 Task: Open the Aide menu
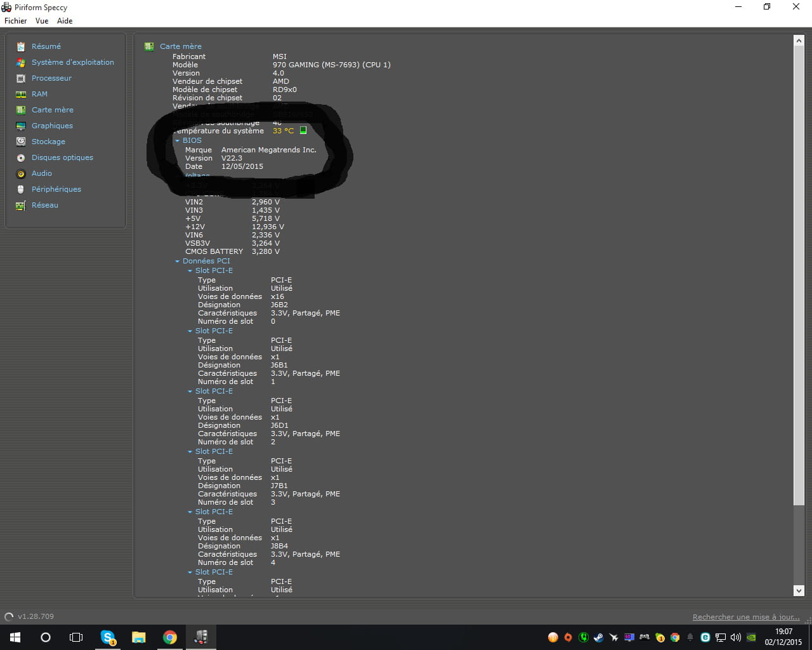tap(65, 21)
